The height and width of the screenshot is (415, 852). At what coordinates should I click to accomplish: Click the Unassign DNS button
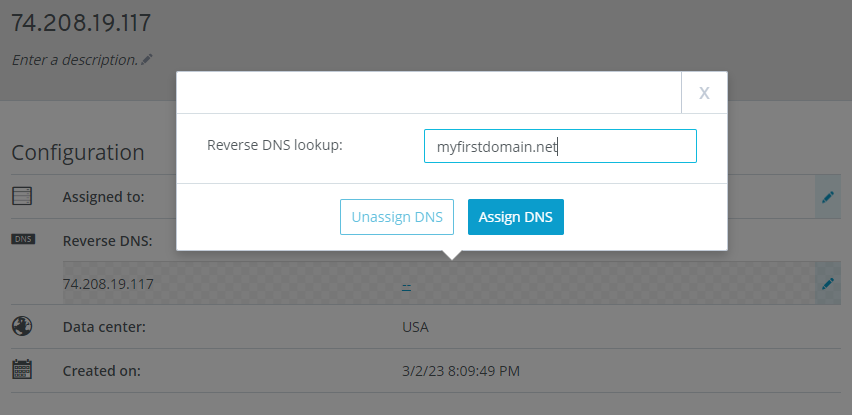[x=397, y=217]
